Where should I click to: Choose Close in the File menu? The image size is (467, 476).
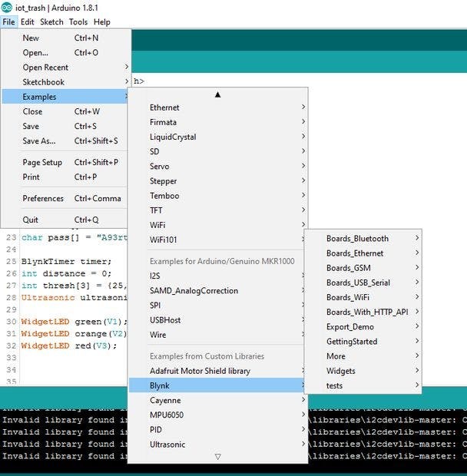tap(65, 111)
